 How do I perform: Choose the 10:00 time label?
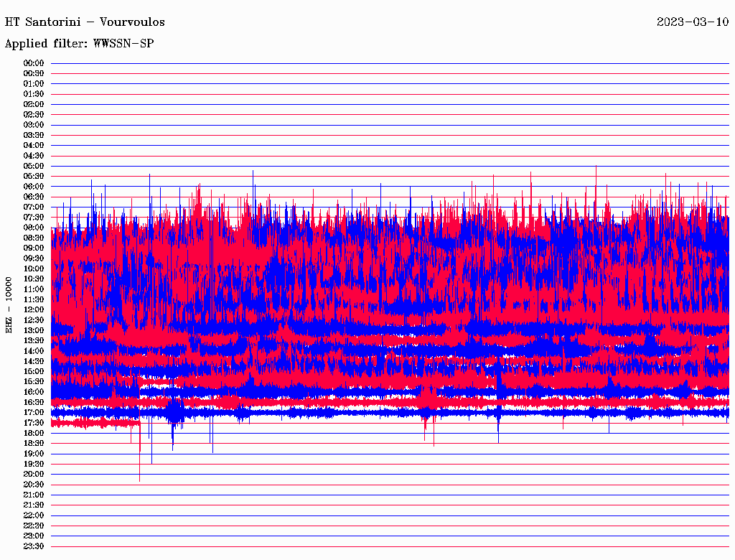tap(34, 269)
